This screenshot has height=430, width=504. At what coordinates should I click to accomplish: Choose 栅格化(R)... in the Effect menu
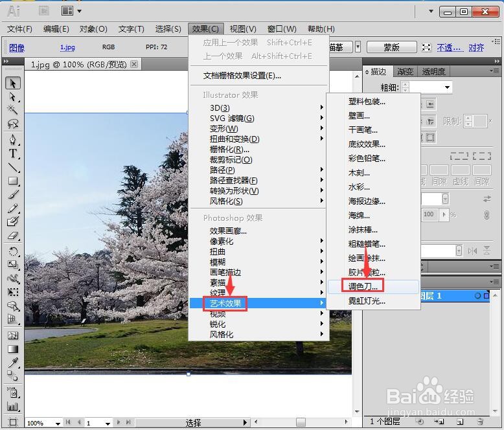pos(258,149)
